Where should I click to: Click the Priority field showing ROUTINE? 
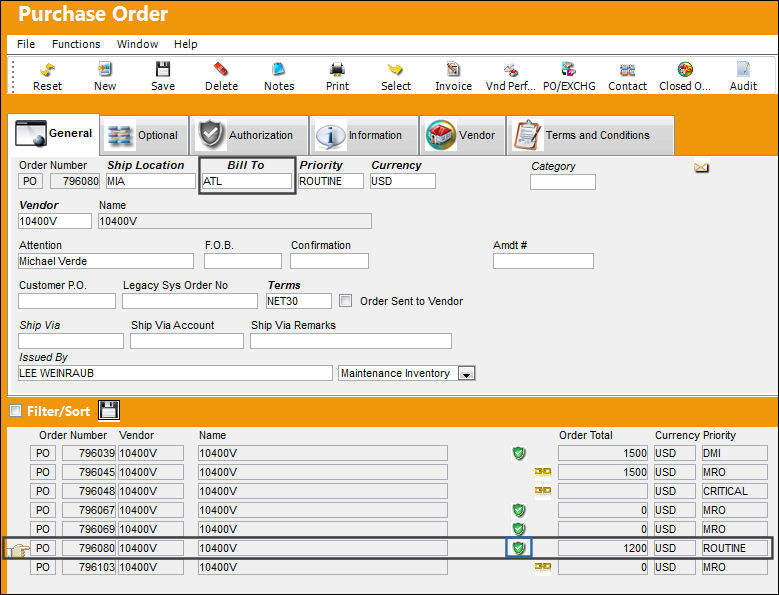(x=331, y=181)
